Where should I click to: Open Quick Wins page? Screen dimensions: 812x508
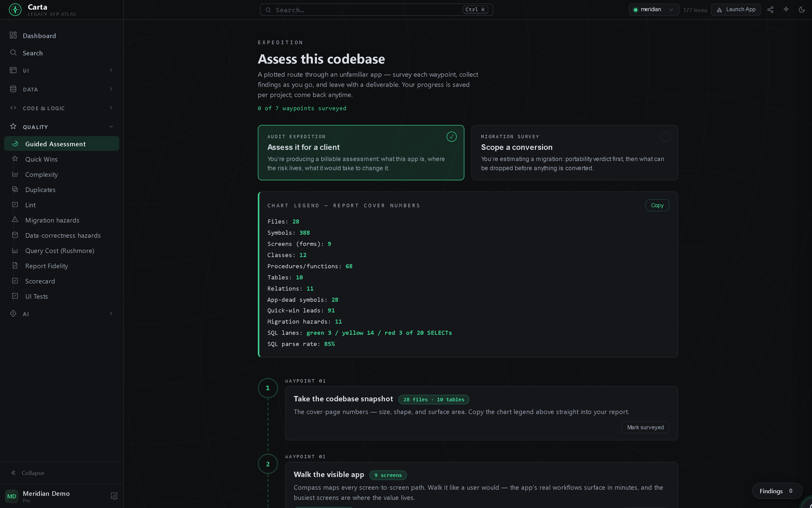62,159
